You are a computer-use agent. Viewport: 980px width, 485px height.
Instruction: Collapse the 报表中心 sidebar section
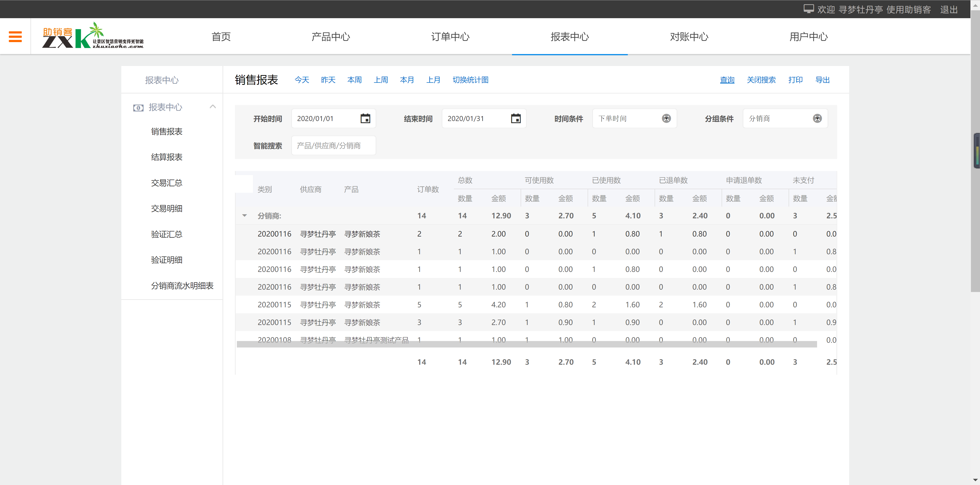coord(213,107)
